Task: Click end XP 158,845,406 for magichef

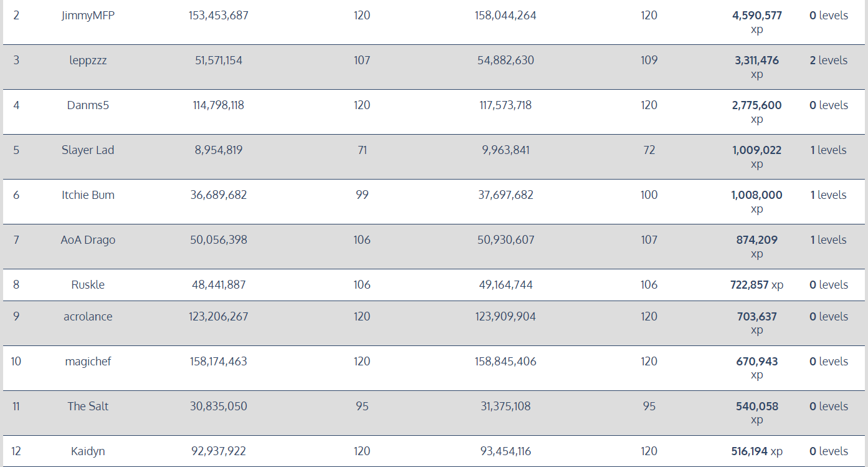Action: [505, 362]
